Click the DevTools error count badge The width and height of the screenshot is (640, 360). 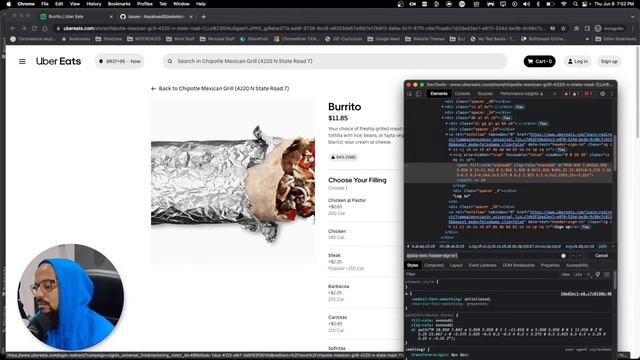point(567,94)
